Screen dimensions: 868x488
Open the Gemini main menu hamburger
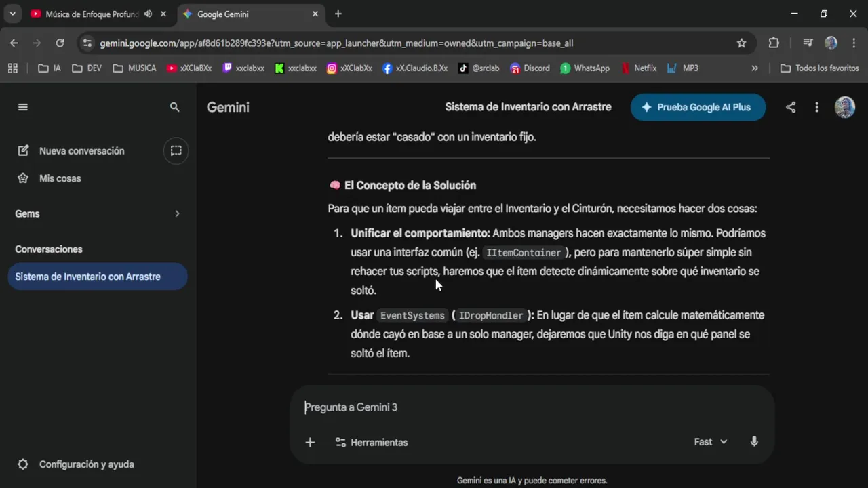23,107
